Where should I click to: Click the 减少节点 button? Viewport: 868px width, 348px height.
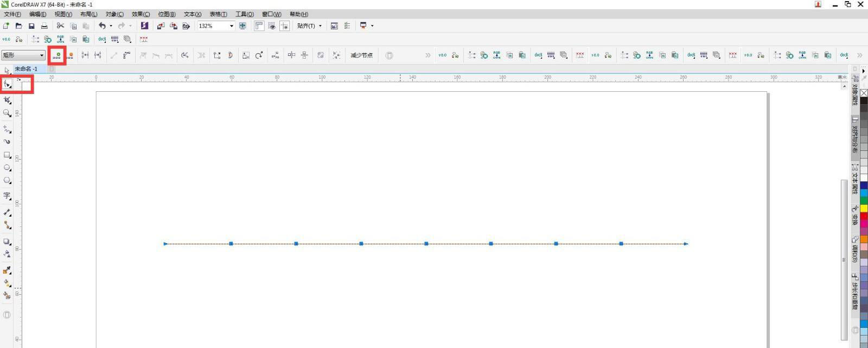click(361, 55)
